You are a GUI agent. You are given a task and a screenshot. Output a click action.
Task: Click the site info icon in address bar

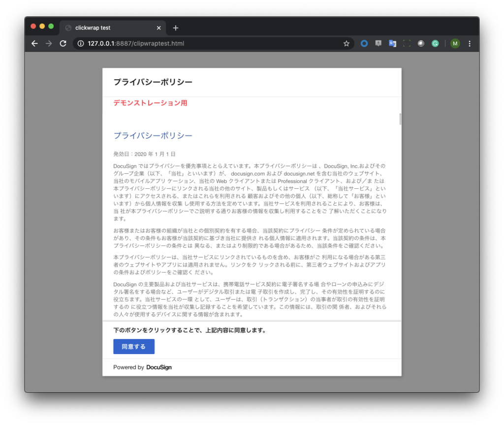pyautogui.click(x=81, y=43)
